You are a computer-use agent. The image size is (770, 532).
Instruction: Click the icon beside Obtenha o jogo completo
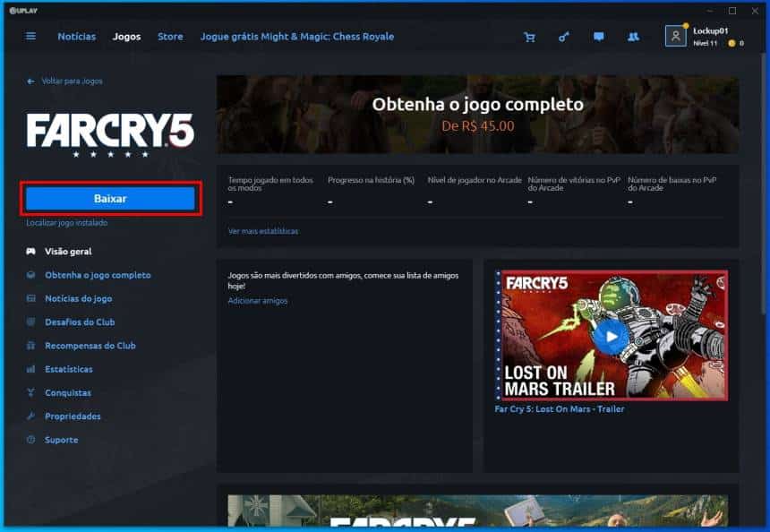pos(31,275)
